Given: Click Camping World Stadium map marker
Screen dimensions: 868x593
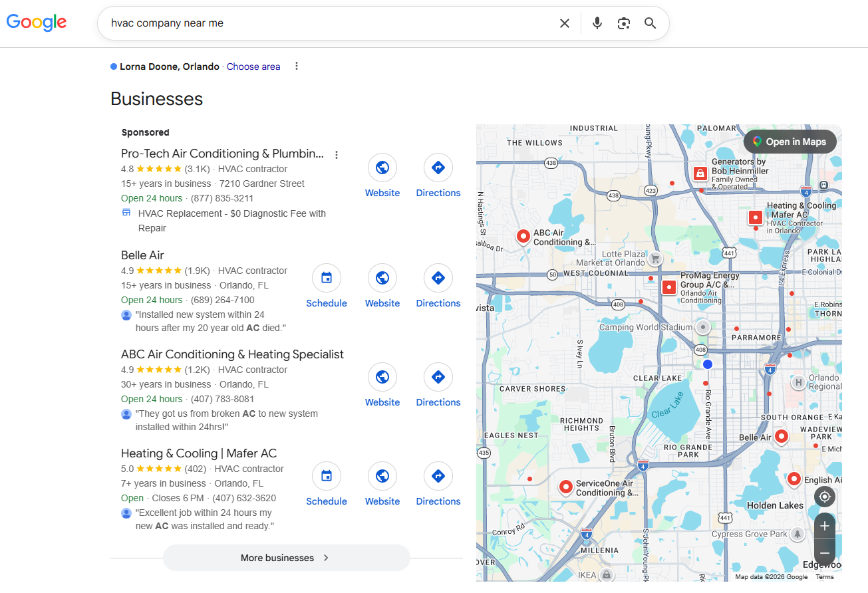Looking at the screenshot, I should pyautogui.click(x=703, y=327).
